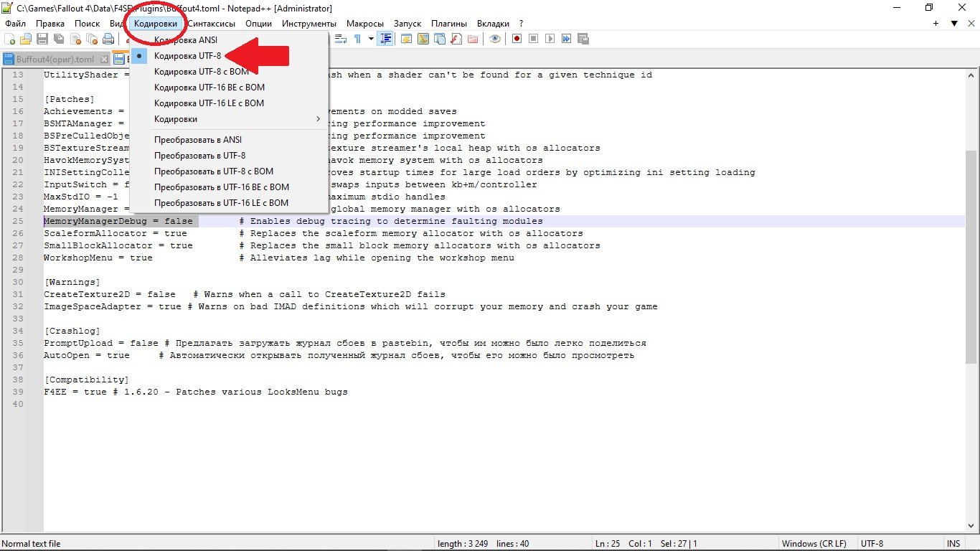Select Кодировка UTF-8 с BOM option
Screen dimensions: 980x551
(x=202, y=72)
